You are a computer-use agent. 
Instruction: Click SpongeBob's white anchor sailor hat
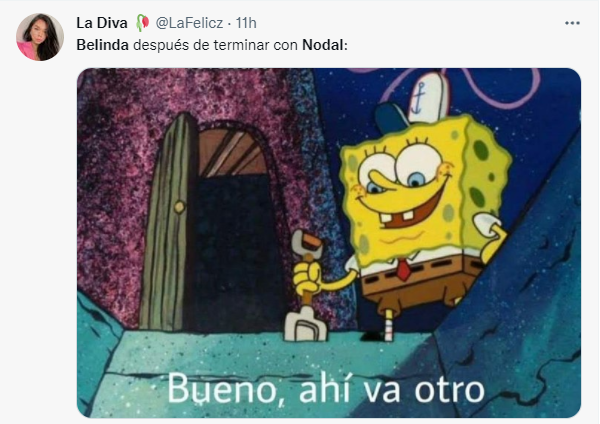tap(415, 103)
